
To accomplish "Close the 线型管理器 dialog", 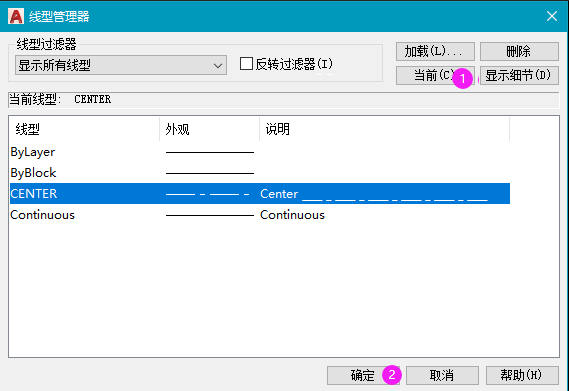I will 552,16.
